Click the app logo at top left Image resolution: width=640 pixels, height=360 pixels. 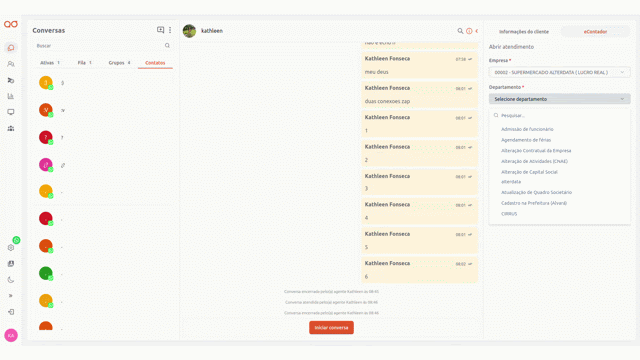pos(11,24)
